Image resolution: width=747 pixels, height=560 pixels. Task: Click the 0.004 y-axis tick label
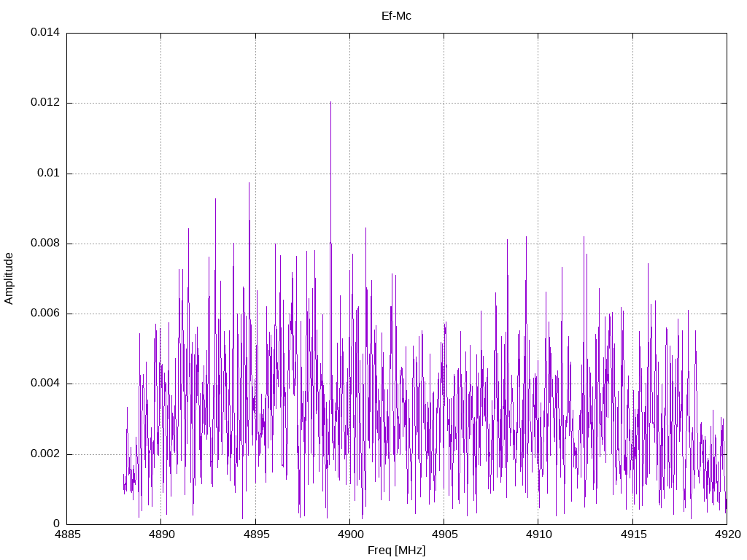[x=45, y=384]
